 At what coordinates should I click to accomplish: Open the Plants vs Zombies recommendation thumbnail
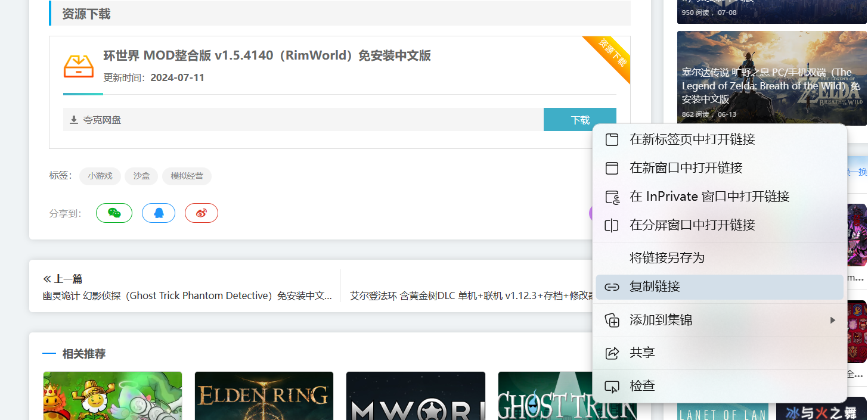[x=113, y=396]
